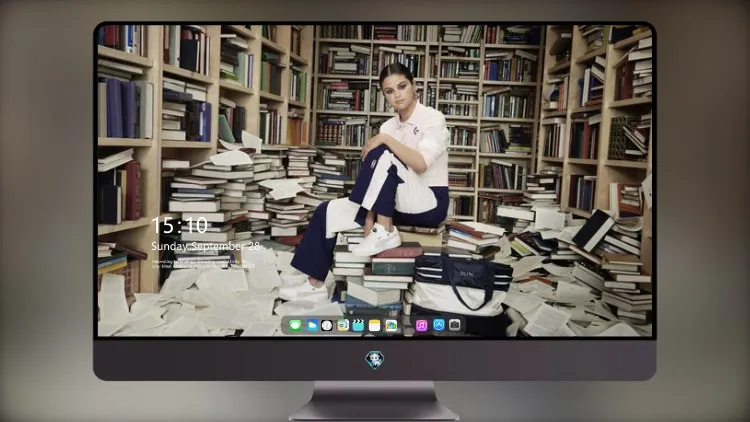Open the yellow Notes app in the dock
Viewport: 750px width, 422px height.
click(375, 325)
